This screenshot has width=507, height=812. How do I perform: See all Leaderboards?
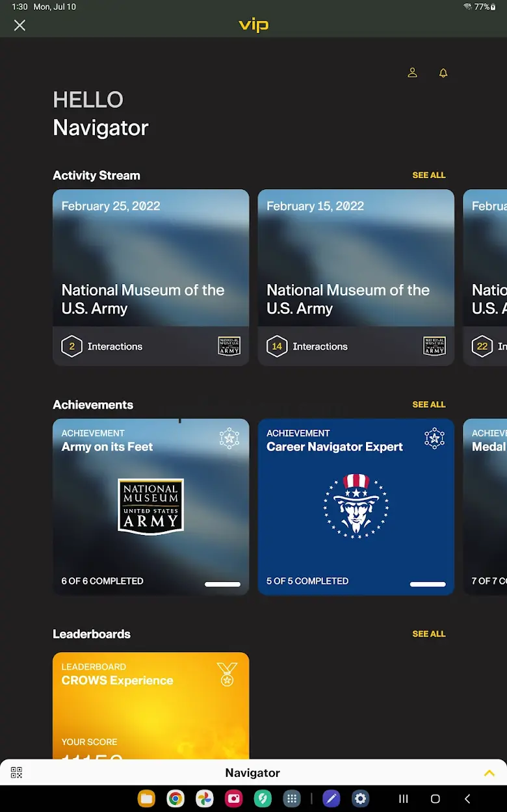pyautogui.click(x=429, y=634)
